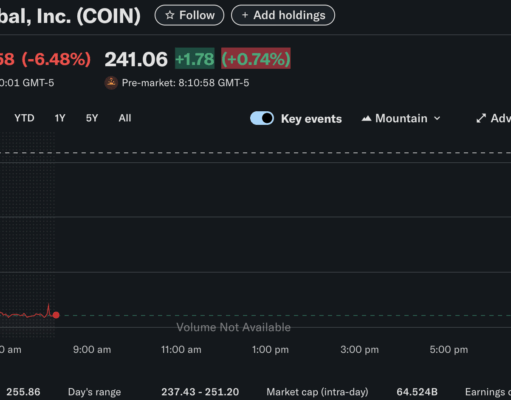
Task: Click the pre-market sunrise icon
Action: tap(111, 83)
